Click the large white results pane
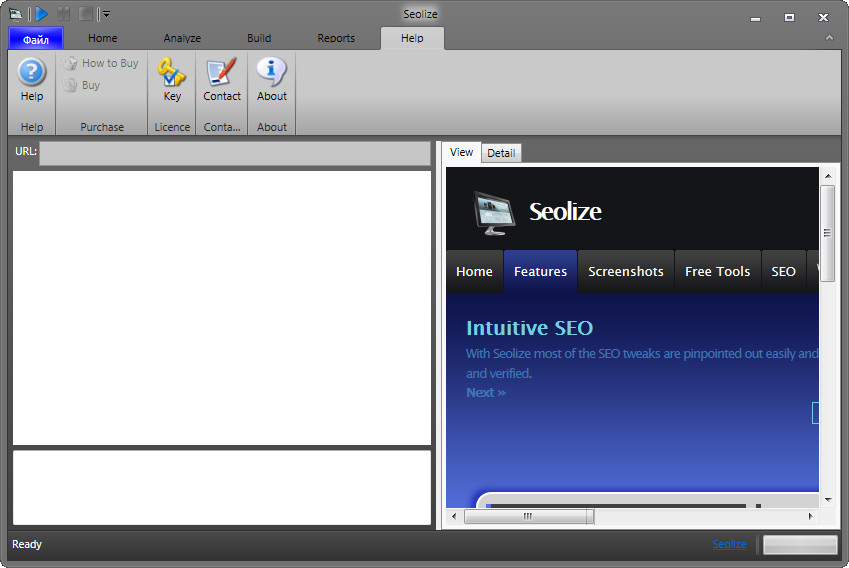The image size is (849, 568). (222, 308)
